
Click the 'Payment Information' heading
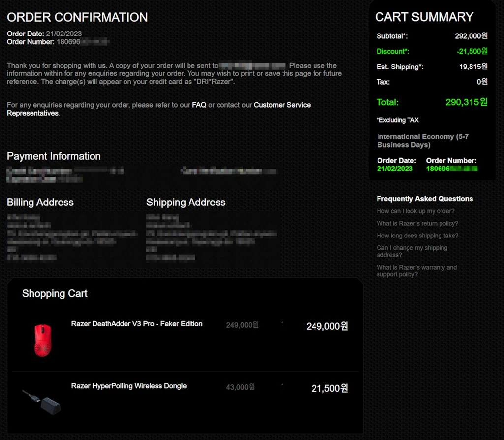click(54, 156)
